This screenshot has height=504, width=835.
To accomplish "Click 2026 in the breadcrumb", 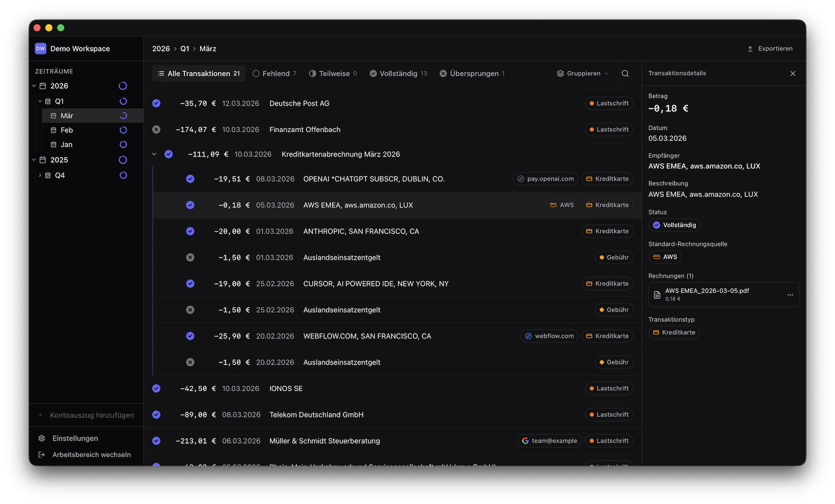I will (x=161, y=49).
